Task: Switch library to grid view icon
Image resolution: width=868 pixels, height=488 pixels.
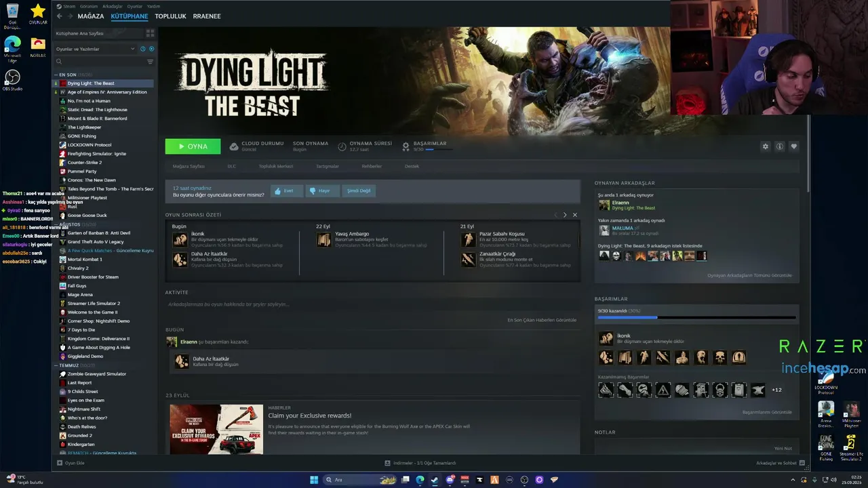Action: point(150,33)
